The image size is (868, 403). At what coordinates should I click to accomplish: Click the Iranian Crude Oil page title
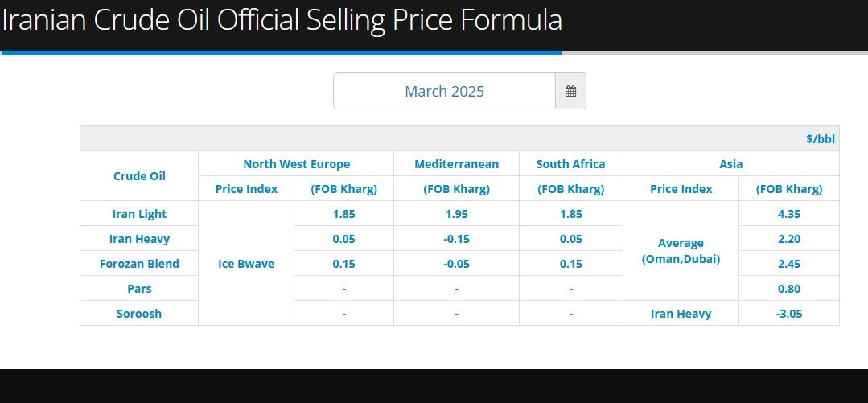[x=282, y=20]
